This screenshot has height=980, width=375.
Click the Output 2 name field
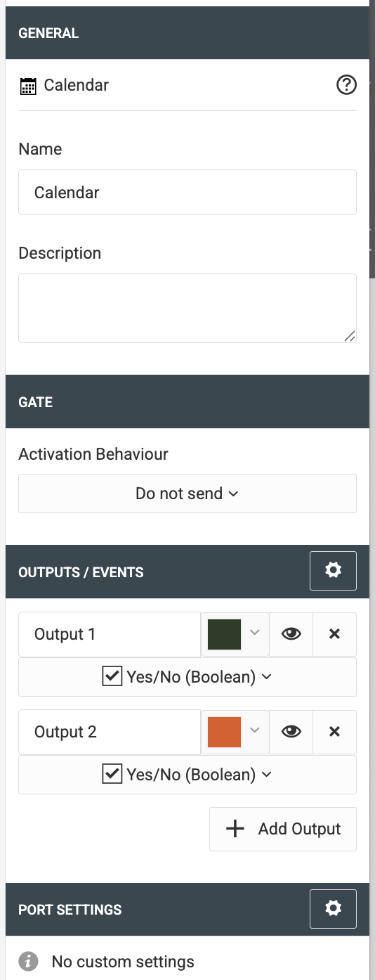[x=110, y=732]
